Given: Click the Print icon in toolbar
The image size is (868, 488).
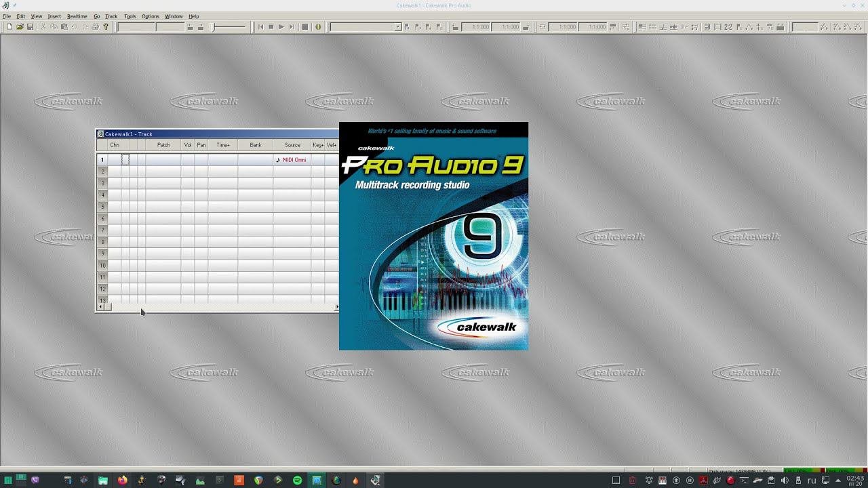Looking at the screenshot, I should pyautogui.click(x=95, y=27).
